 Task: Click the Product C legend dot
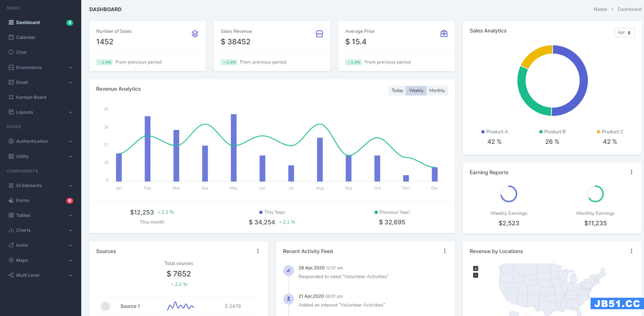click(x=598, y=132)
